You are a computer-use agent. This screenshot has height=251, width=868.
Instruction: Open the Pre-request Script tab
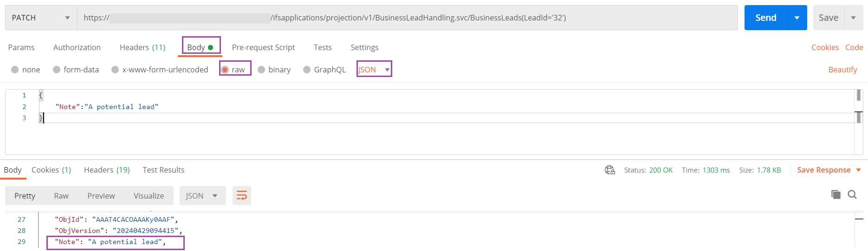coord(263,47)
